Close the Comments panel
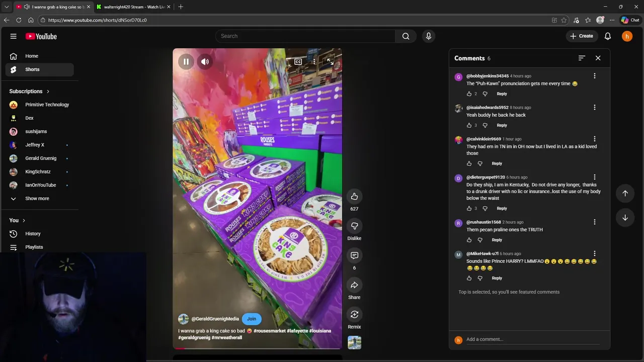 [x=598, y=58]
